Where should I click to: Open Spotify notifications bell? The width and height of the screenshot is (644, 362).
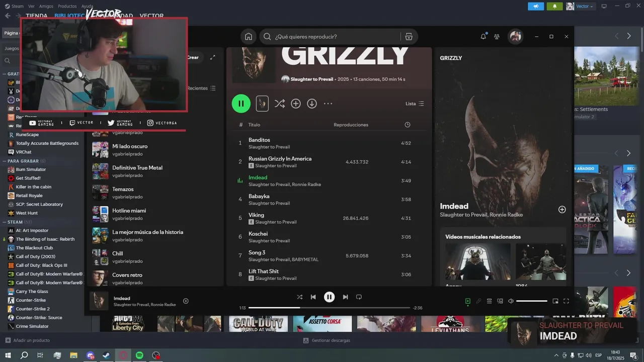484,36
